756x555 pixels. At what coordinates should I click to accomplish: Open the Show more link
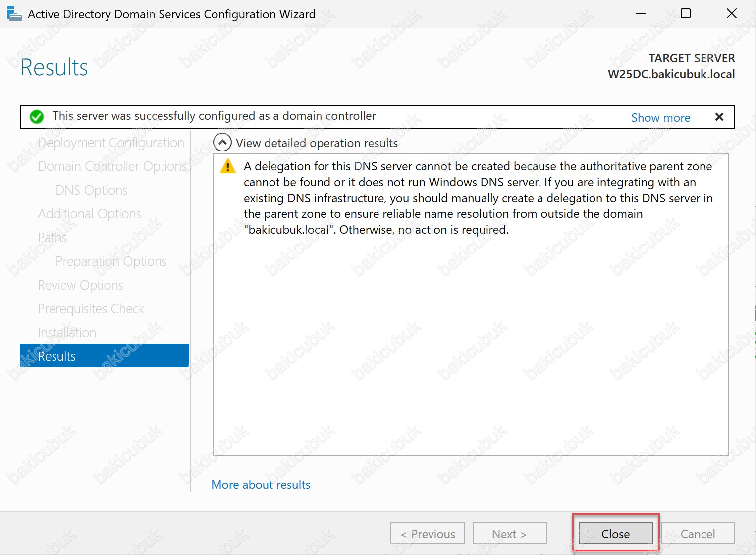660,117
